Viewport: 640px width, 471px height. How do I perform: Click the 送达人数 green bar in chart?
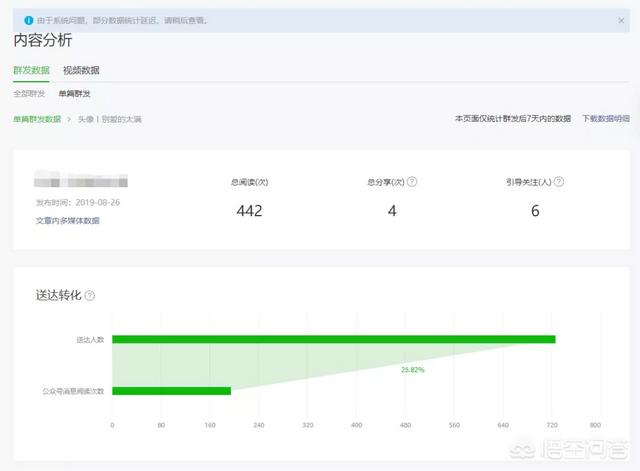333,339
